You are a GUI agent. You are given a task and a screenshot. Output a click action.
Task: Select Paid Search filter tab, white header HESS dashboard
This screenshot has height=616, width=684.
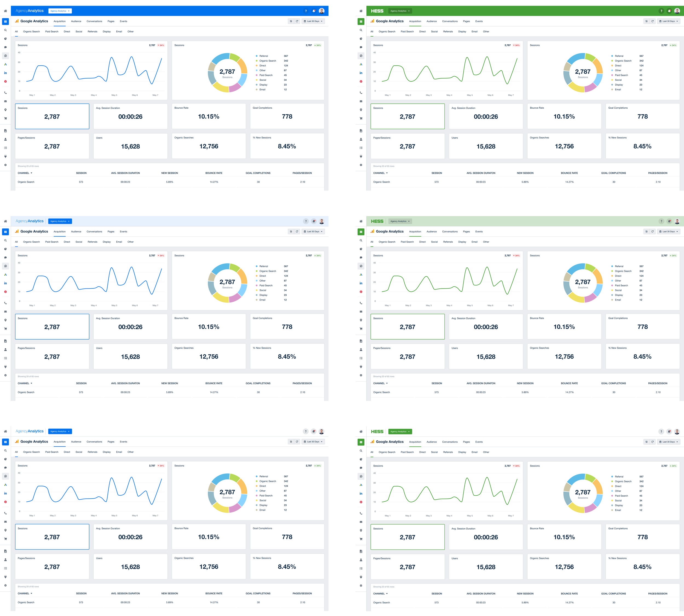click(x=407, y=452)
